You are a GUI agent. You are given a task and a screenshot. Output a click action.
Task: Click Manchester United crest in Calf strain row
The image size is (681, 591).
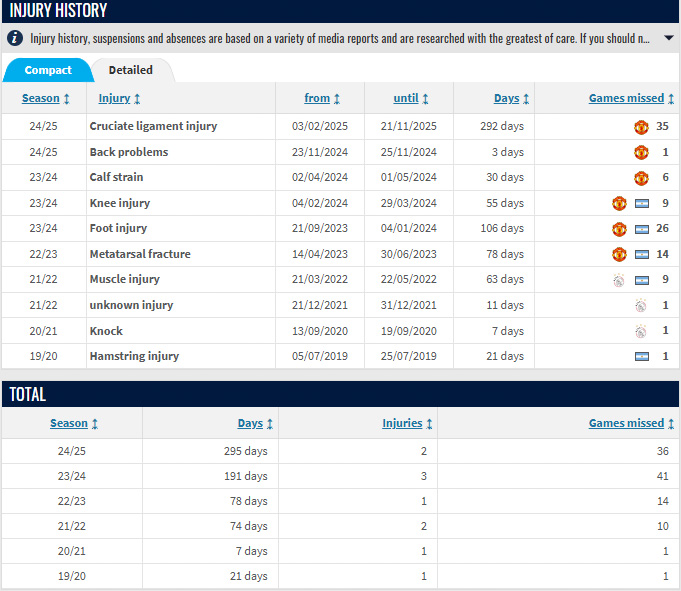[x=641, y=178]
